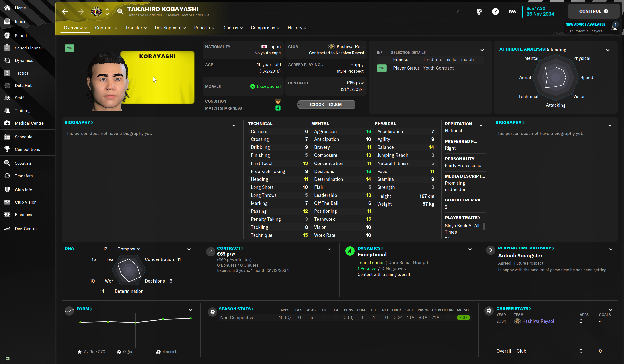
Task: Expand Selection Details panel dropdown
Action: coord(482,50)
